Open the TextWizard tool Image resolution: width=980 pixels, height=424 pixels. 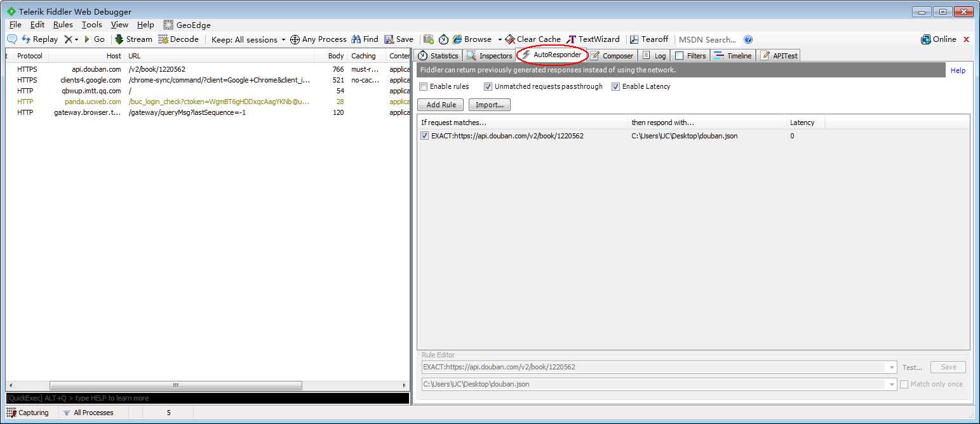593,39
